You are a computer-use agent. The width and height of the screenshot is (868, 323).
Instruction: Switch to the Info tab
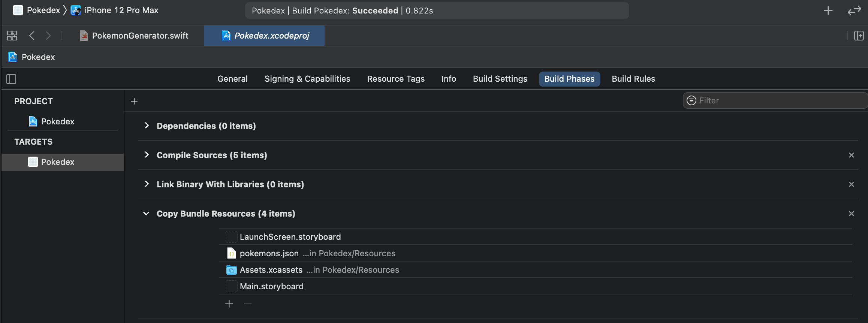coord(449,79)
